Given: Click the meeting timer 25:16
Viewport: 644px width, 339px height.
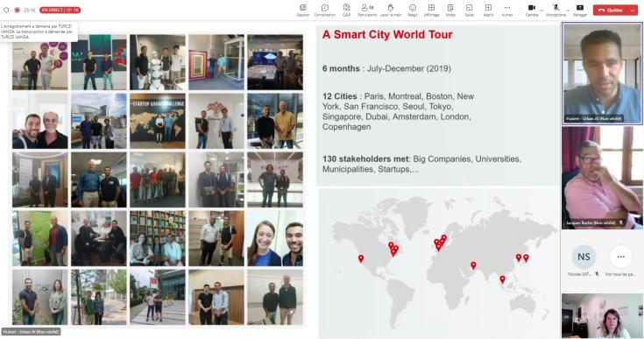Looking at the screenshot, I should coord(29,10).
